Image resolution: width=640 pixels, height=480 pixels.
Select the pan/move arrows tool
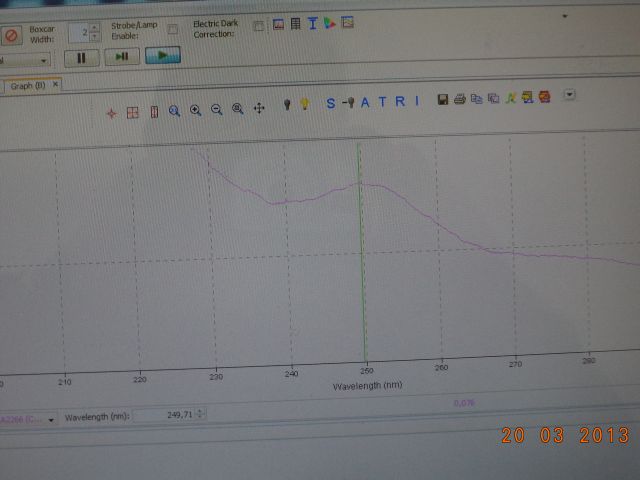pos(259,108)
